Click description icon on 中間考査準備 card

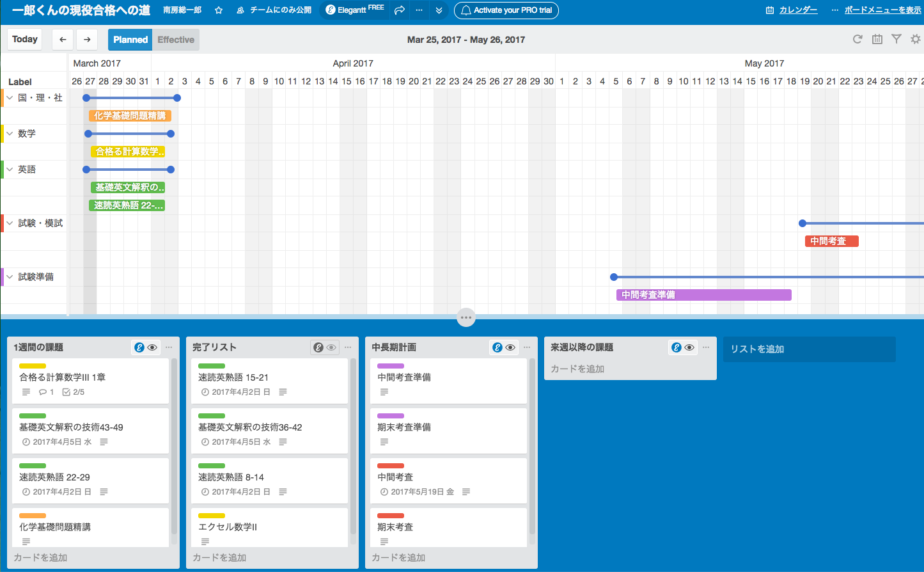point(384,392)
